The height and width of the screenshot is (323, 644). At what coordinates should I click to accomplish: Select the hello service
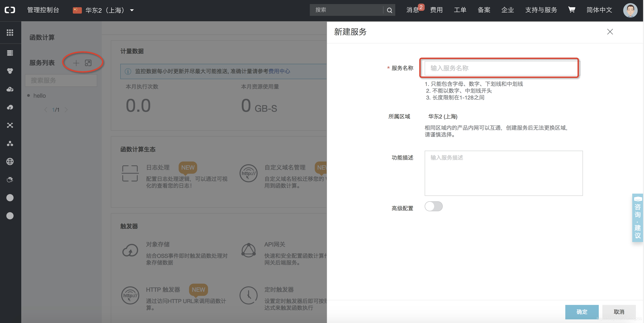(40, 96)
